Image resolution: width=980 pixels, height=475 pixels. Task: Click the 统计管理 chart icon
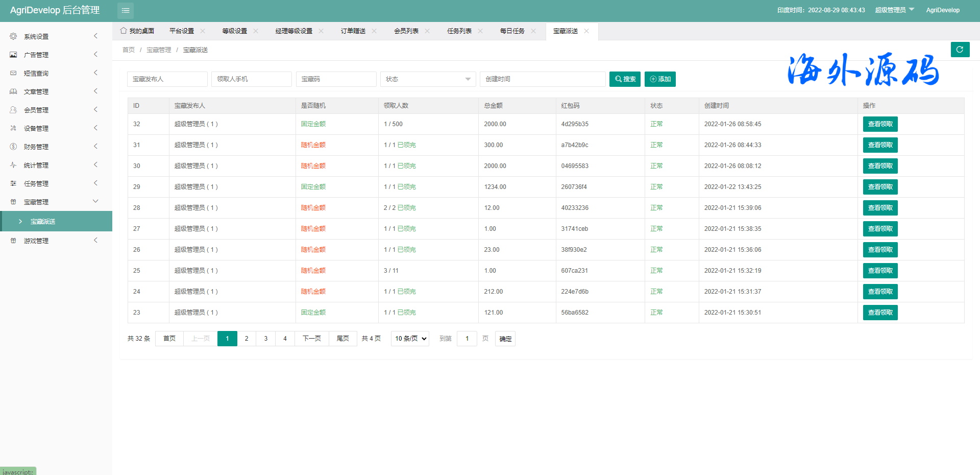point(13,165)
